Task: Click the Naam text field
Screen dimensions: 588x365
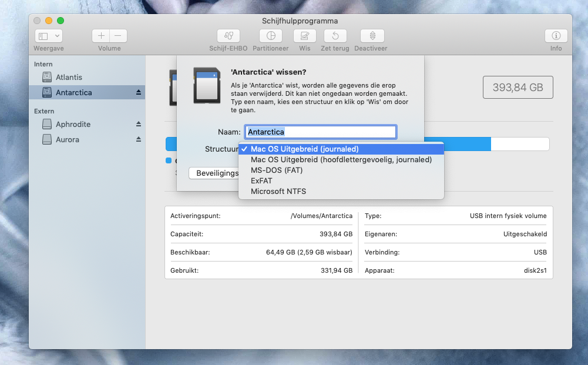Action: click(x=321, y=132)
